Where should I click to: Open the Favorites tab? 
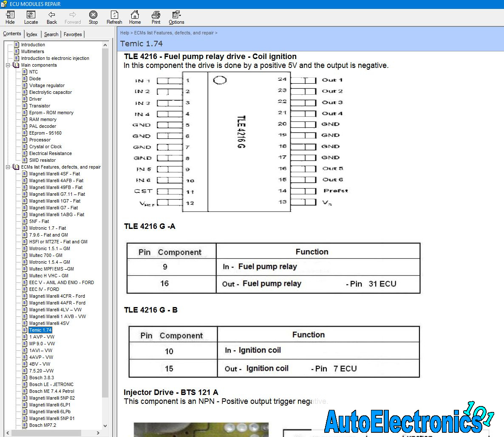(x=73, y=34)
